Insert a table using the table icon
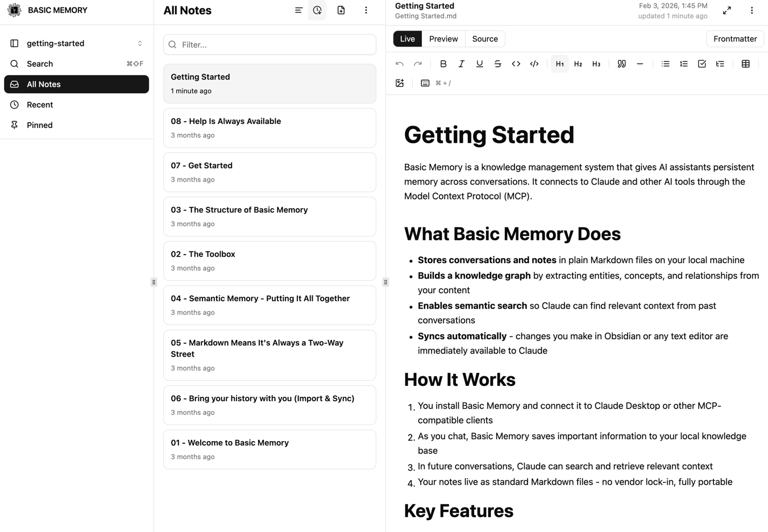The width and height of the screenshot is (768, 532). 745,64
